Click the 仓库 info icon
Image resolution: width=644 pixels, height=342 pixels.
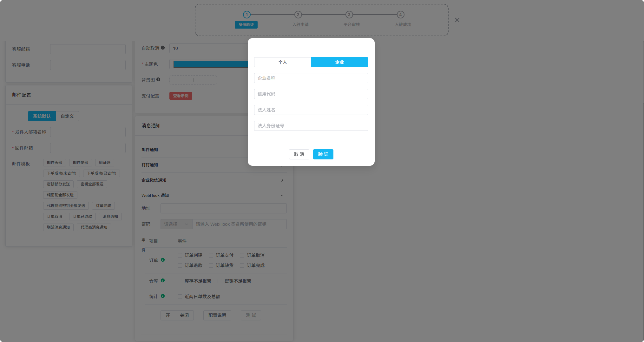[x=163, y=281]
